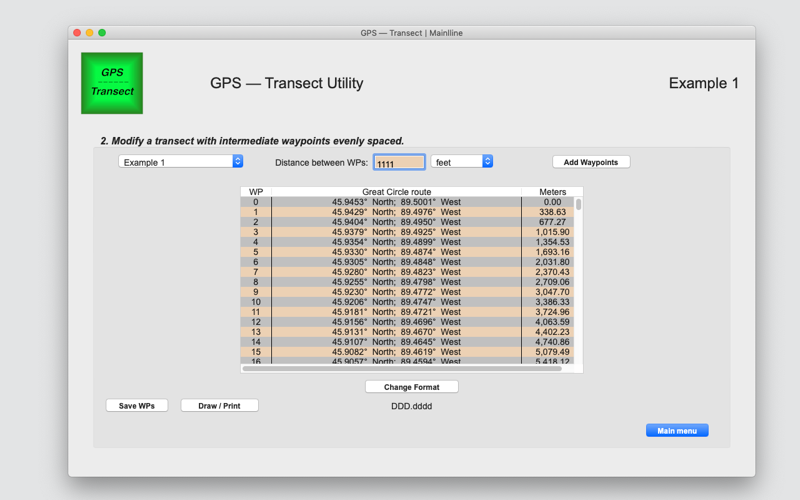Select waypoint row 2 at 45.9404° North
Screen dimensions: 800x500
[407, 222]
